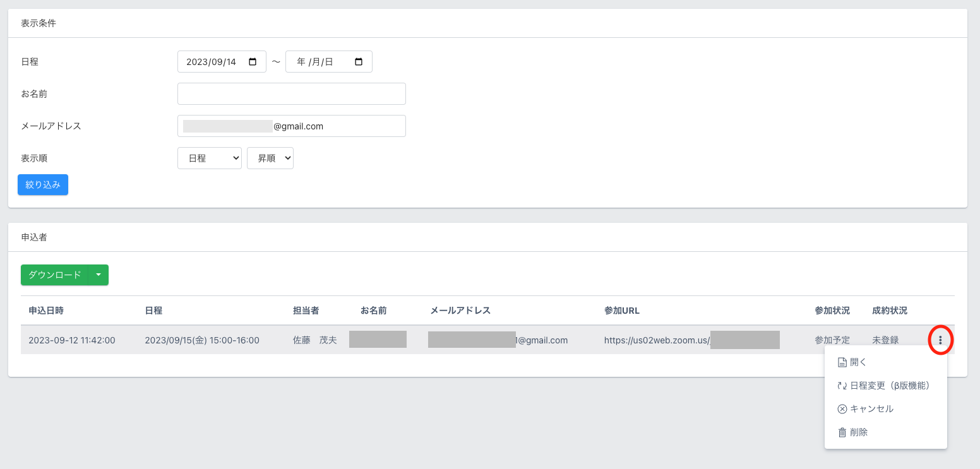Expand the ダウンロード caret dropdown arrow

pyautogui.click(x=99, y=275)
